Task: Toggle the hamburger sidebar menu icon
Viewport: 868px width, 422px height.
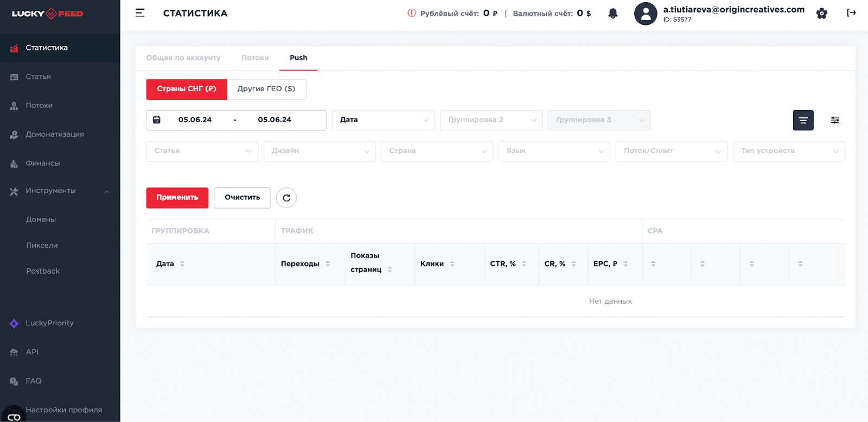Action: coord(140,13)
